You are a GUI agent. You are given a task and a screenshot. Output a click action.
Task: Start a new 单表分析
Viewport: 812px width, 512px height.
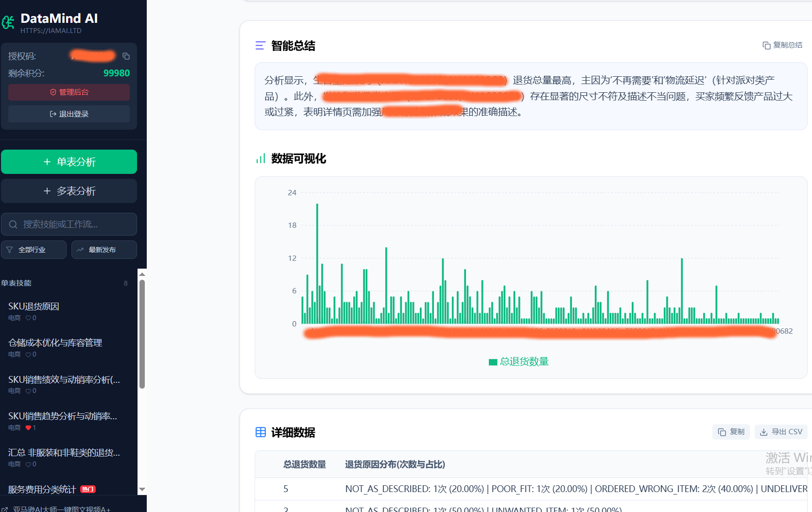point(69,162)
